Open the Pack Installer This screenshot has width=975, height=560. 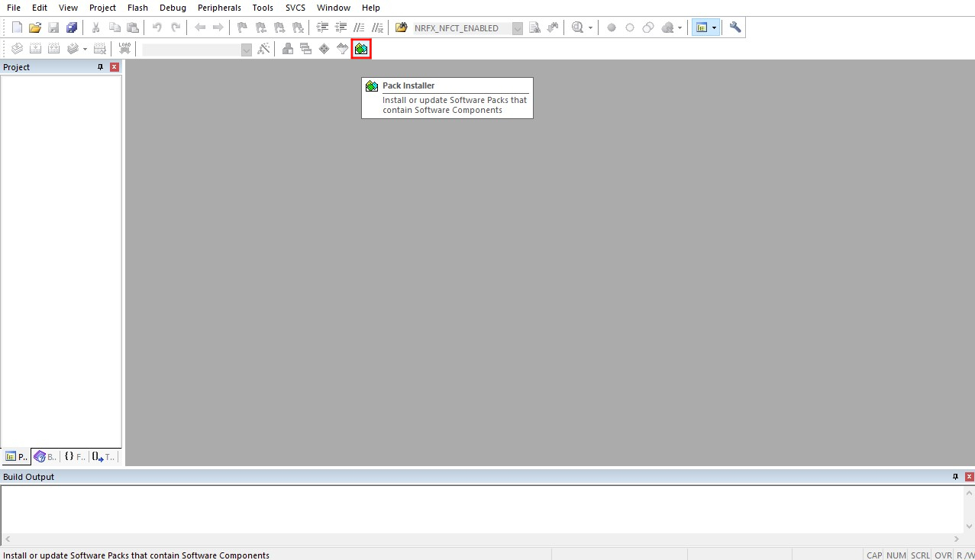(361, 49)
